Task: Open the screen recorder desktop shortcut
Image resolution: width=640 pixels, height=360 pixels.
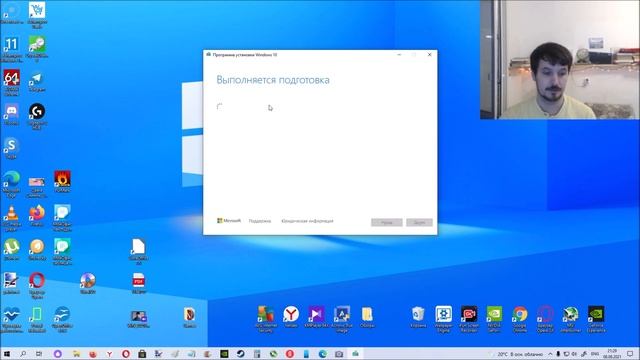Action: pos(469,319)
